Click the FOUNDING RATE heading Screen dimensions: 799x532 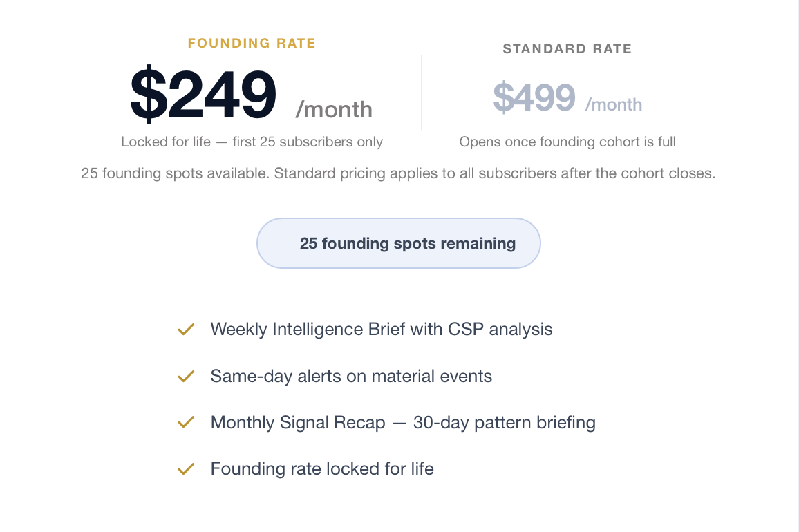pyautogui.click(x=252, y=43)
